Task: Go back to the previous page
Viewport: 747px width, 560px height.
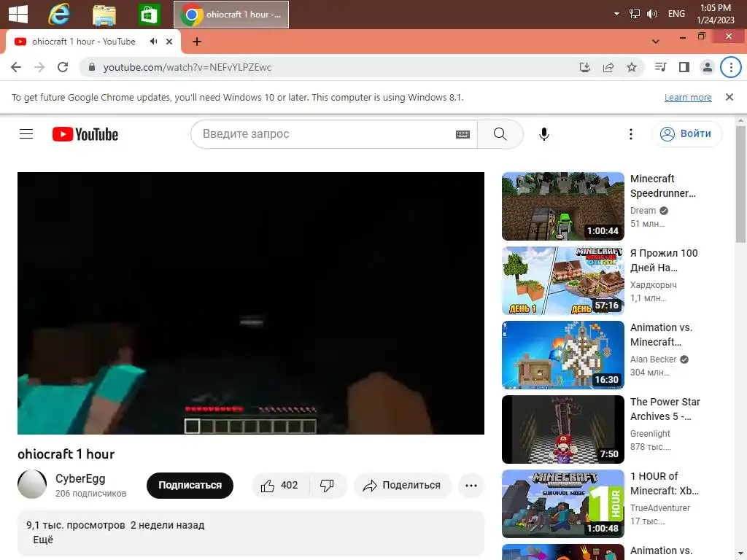Action: 16,67
